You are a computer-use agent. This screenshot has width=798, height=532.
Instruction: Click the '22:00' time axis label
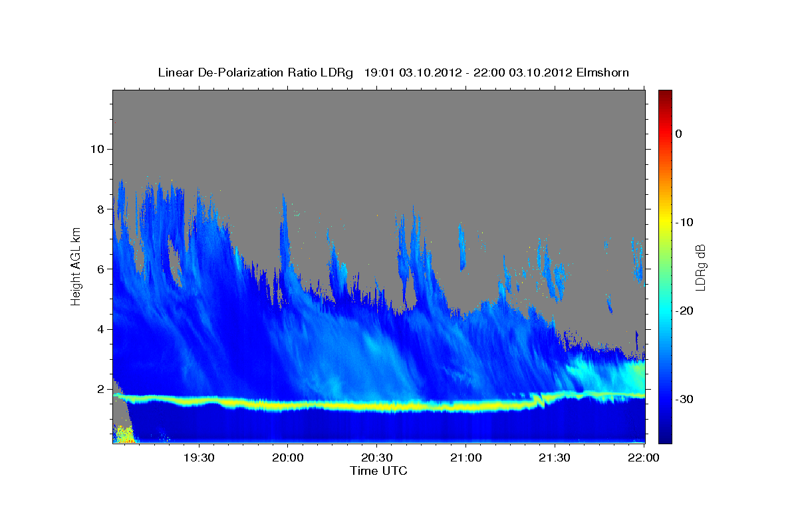(644, 458)
